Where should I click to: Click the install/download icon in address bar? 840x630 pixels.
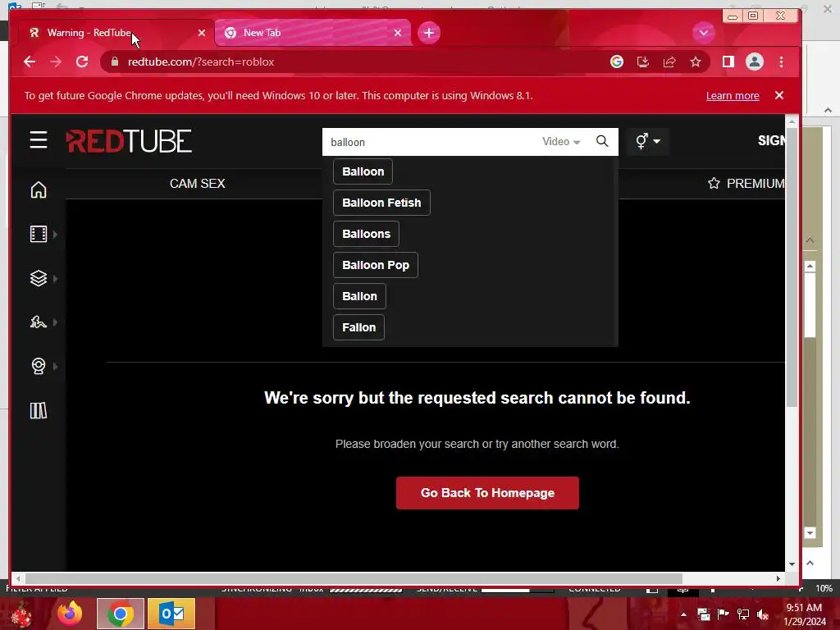click(643, 62)
